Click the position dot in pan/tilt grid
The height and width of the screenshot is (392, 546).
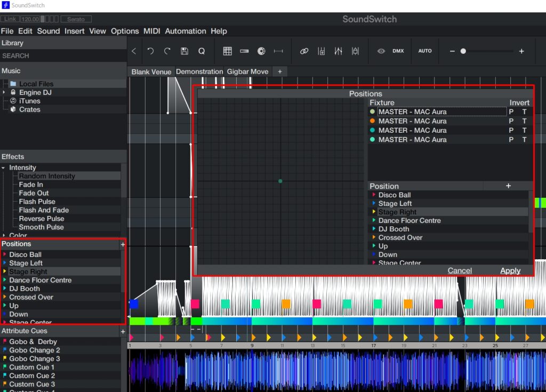[280, 181]
